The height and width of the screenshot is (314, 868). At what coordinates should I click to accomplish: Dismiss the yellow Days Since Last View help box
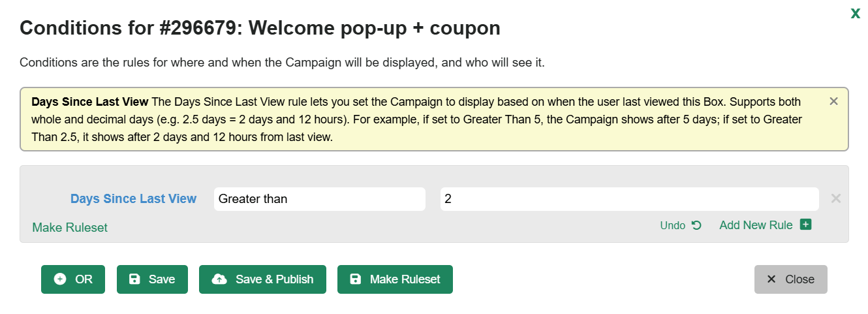pos(833,101)
